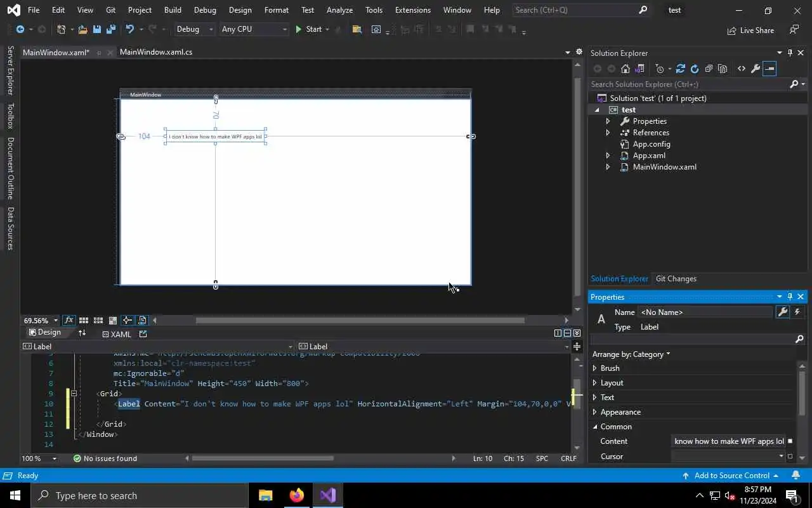Image resolution: width=812 pixels, height=508 pixels.
Task: Click the No issues found indicator
Action: [x=105, y=458]
